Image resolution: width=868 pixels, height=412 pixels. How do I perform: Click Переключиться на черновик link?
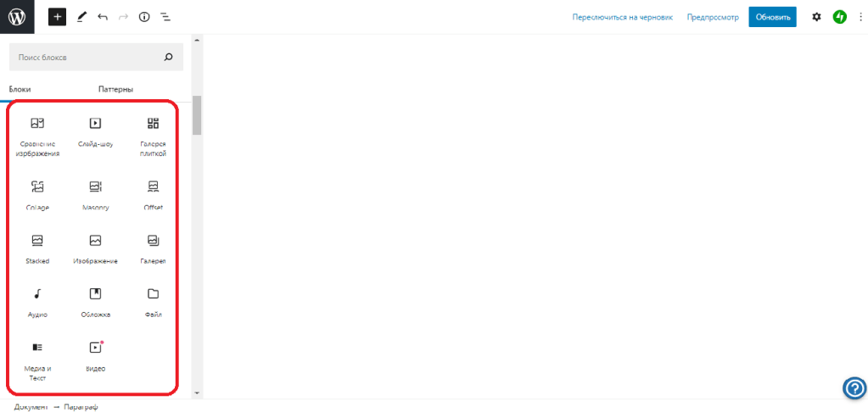(x=624, y=17)
